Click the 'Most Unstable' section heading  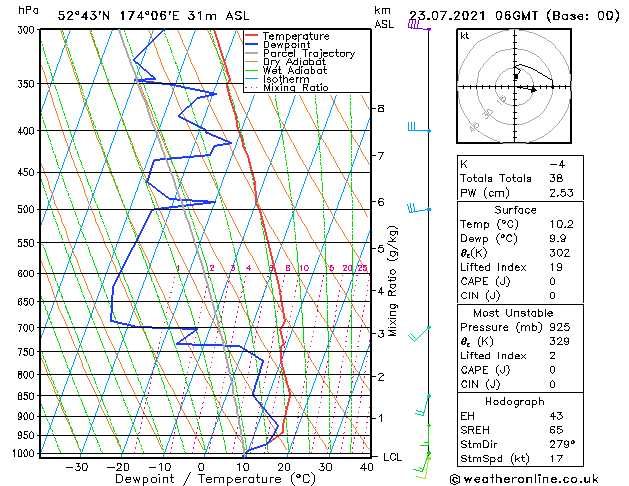[513, 313]
